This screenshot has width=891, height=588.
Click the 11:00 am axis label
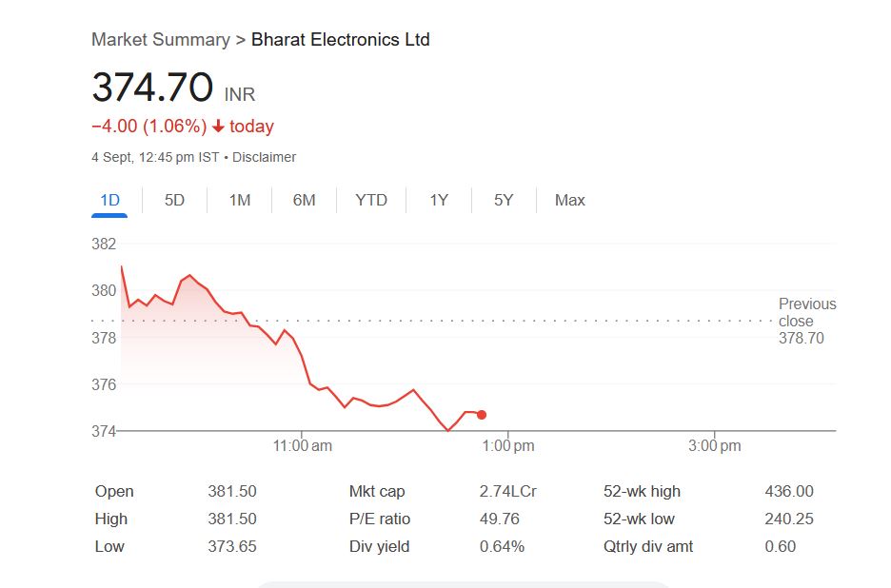click(x=302, y=445)
